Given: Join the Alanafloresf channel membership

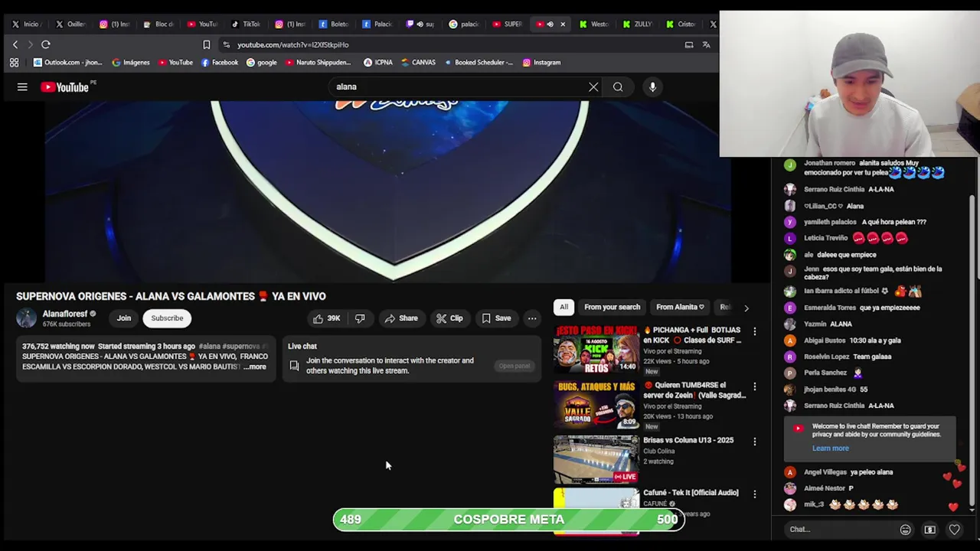Looking at the screenshot, I should click(124, 318).
